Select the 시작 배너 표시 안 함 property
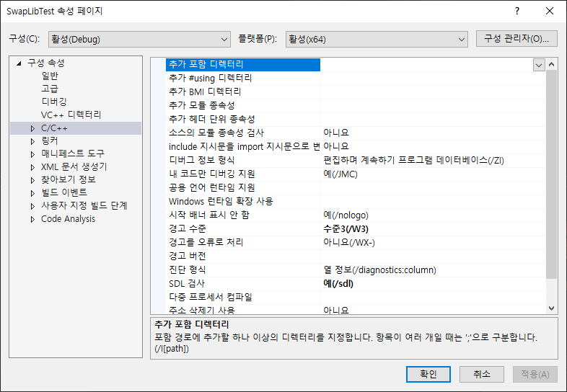Viewport: 567px width, 392px height. [243, 215]
